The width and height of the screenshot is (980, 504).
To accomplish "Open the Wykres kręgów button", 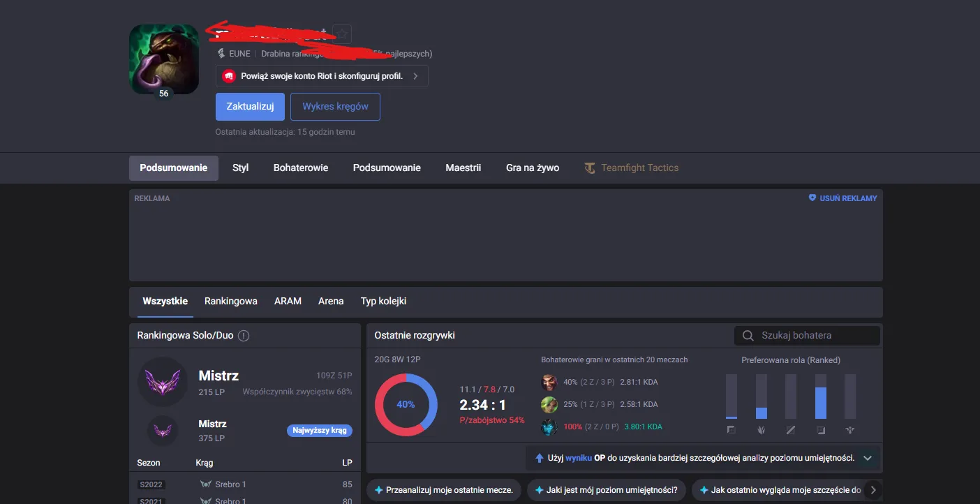I will (335, 107).
